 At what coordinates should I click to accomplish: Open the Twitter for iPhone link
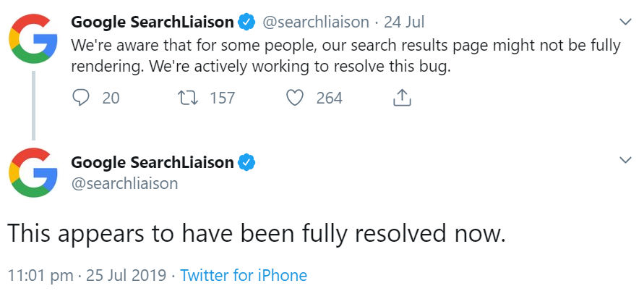pyautogui.click(x=244, y=276)
